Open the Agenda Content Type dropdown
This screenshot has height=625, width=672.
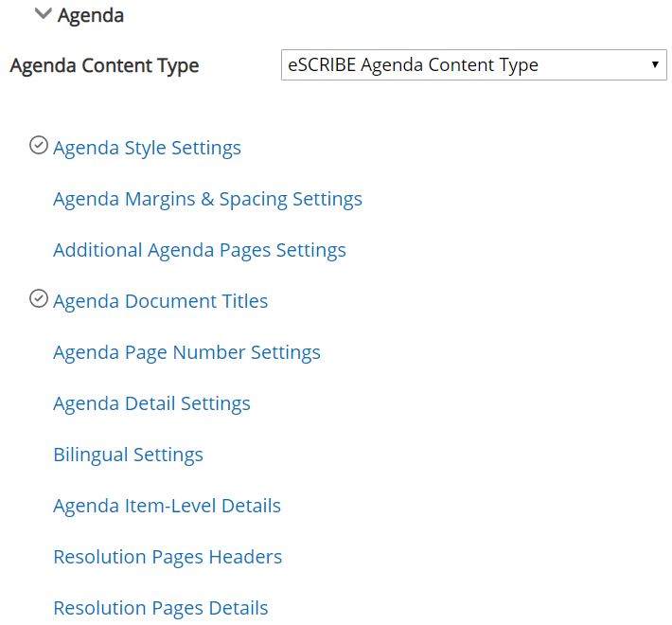pos(473,64)
